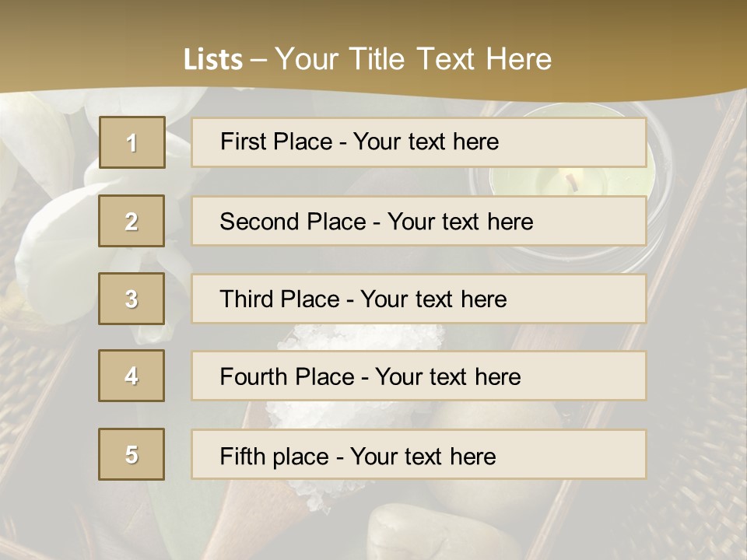
Task: Select the number 2 box
Action: (132, 221)
